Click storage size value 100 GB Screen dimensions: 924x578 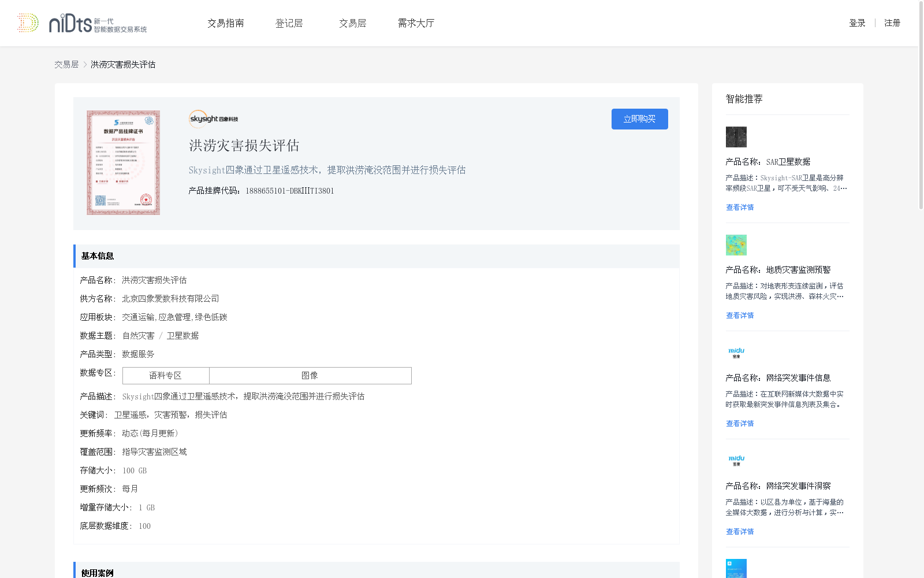[135, 470]
